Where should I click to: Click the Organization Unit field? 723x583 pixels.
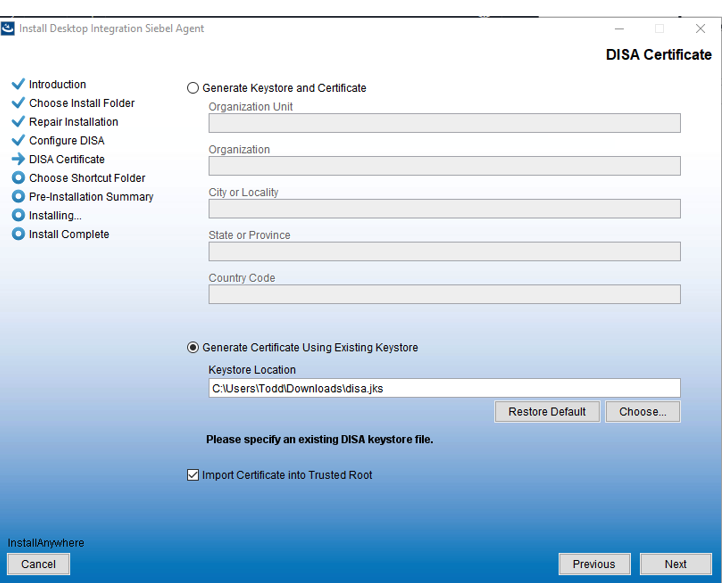(444, 123)
